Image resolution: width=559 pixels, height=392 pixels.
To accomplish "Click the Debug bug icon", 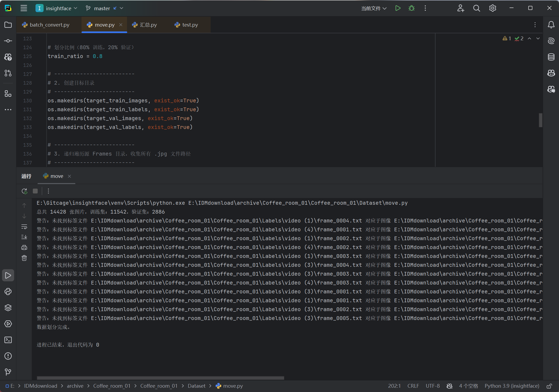I will click(x=411, y=8).
